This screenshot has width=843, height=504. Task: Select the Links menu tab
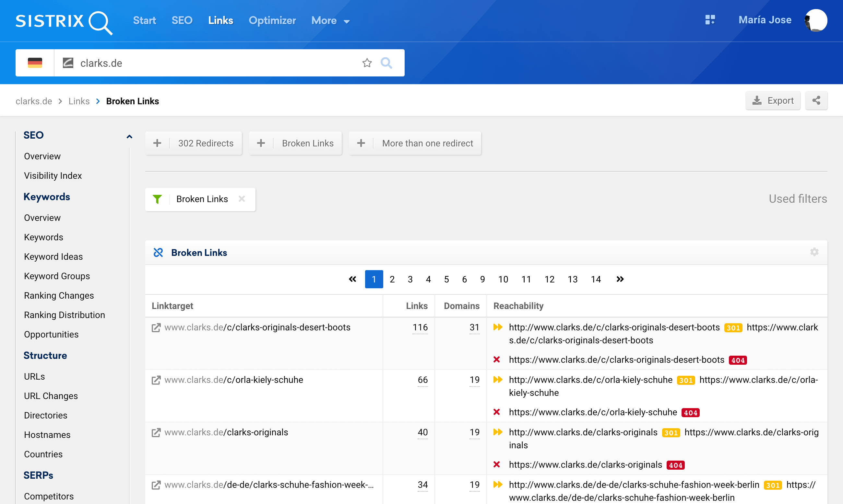pyautogui.click(x=220, y=20)
